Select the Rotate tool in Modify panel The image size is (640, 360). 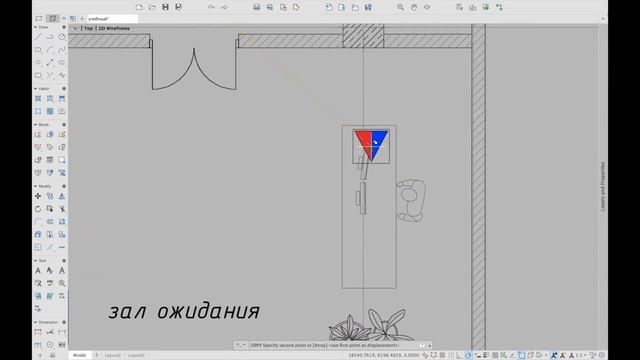pyautogui.click(x=38, y=209)
